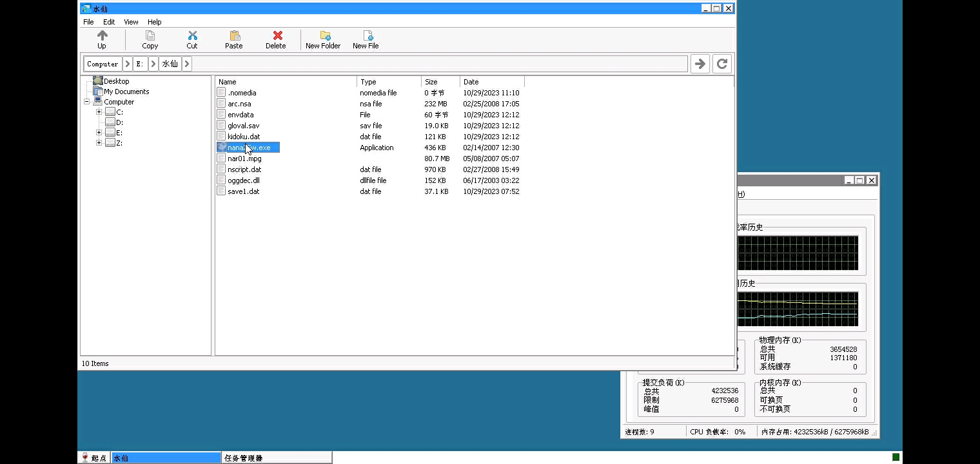Expand the E: drive in tree

click(x=99, y=133)
